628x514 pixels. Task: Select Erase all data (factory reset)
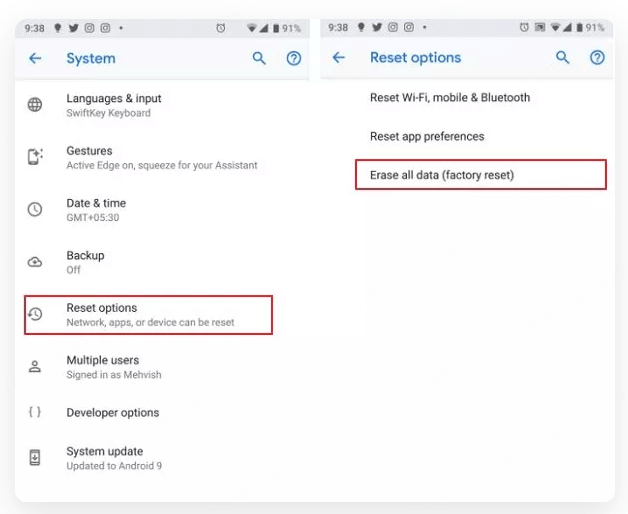tap(441, 175)
